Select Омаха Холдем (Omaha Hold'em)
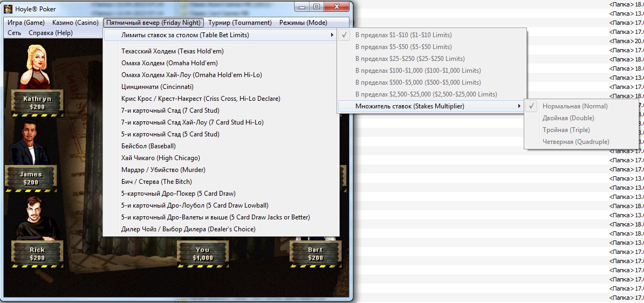The width and height of the screenshot is (644, 303). [221, 63]
